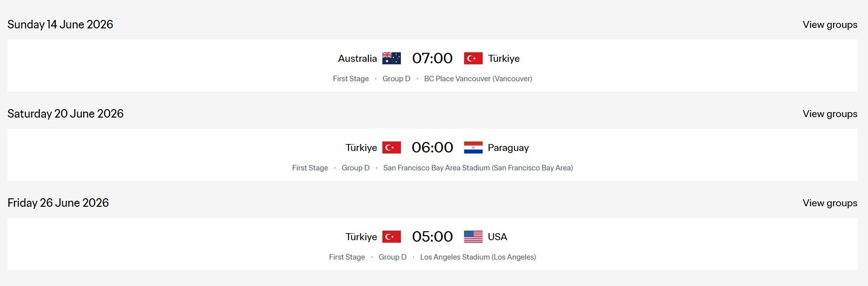This screenshot has width=868, height=286.
Task: Select the 05:00 kickoff time
Action: pyautogui.click(x=432, y=237)
